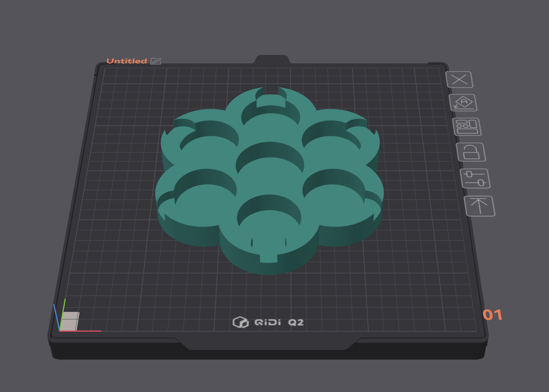Click the green Y axis line
The width and height of the screenshot is (549, 392).
(x=62, y=314)
